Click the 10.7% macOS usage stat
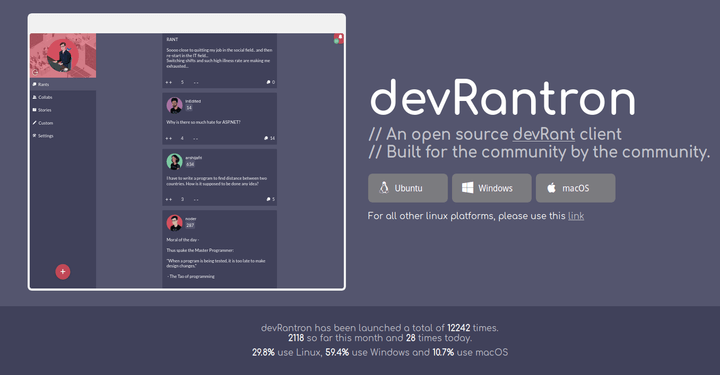 point(443,353)
